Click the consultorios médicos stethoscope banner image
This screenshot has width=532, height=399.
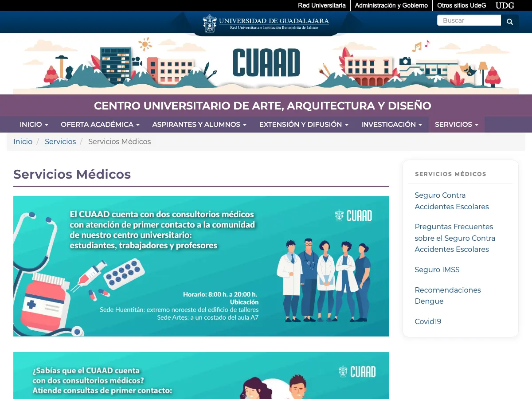tap(201, 266)
